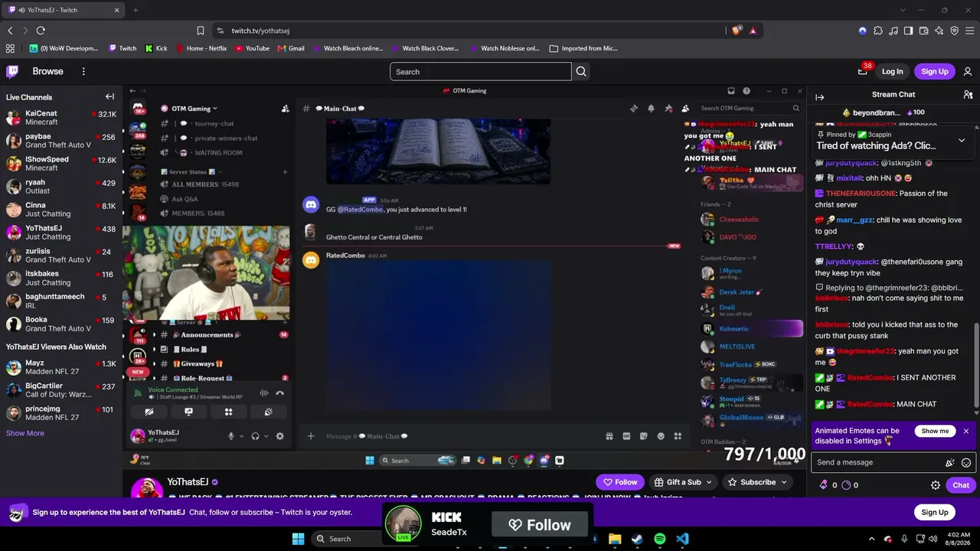Click the Brave Shields lion icon

pyautogui.click(x=737, y=31)
